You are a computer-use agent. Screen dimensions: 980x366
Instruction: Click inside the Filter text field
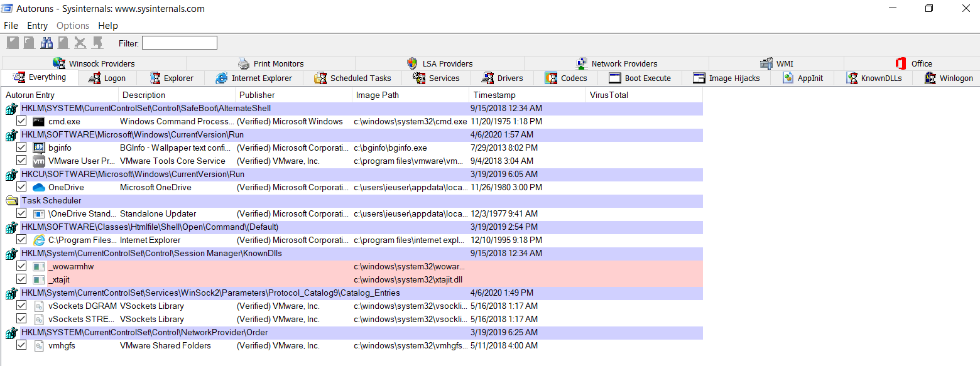(180, 43)
